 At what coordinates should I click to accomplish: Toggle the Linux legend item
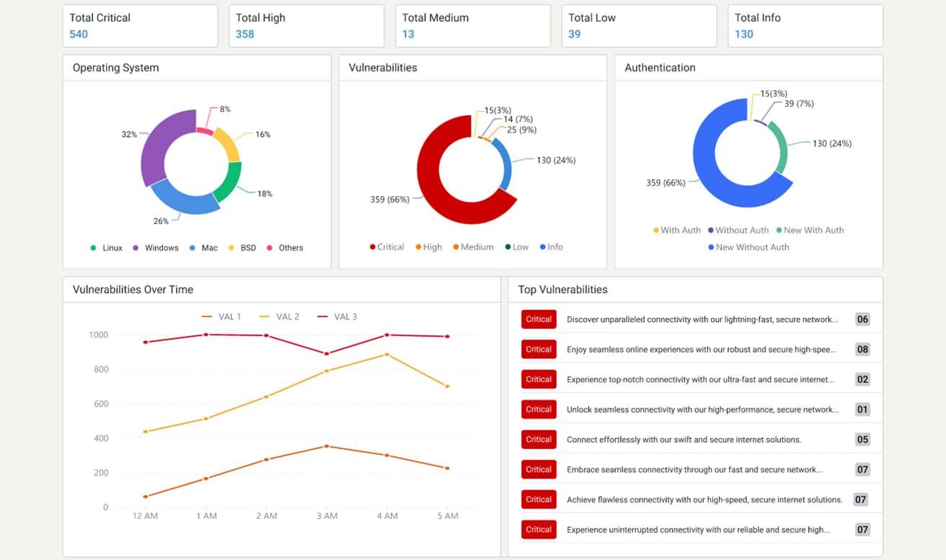(107, 248)
